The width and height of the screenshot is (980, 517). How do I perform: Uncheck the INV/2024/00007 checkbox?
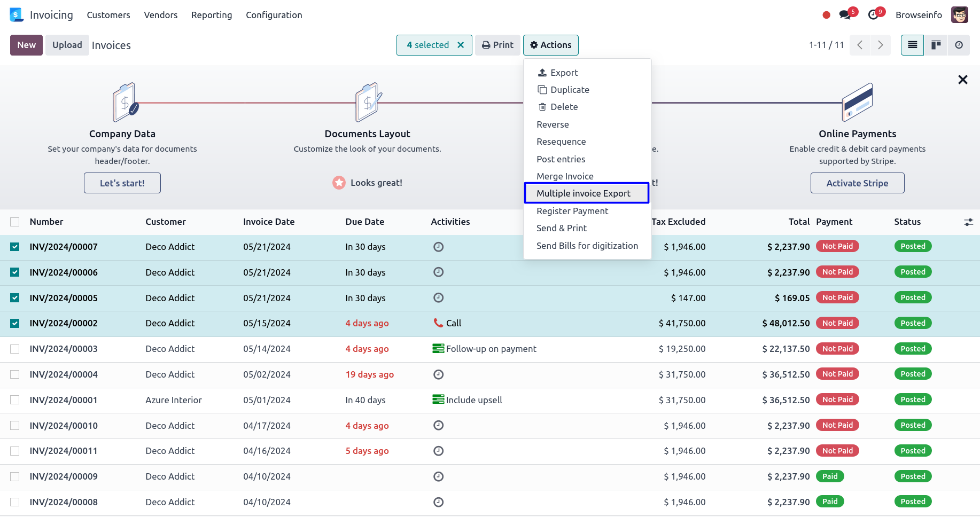pos(15,247)
